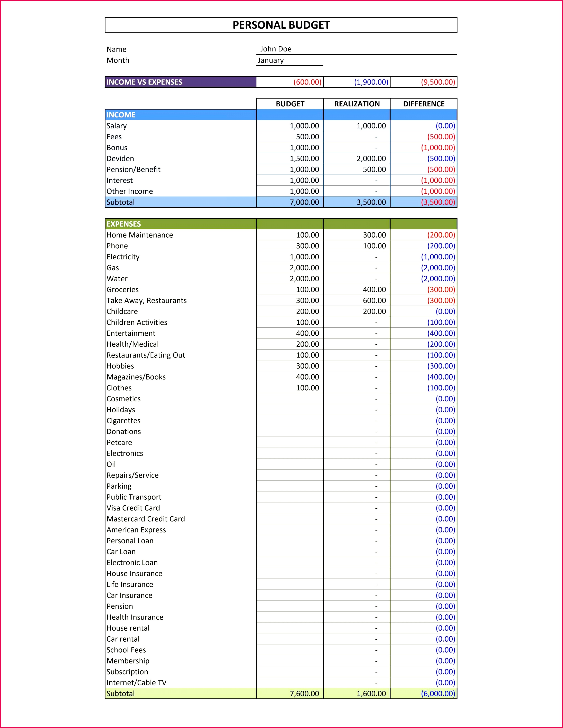Select the Income Subtotal value 7,000.00
The height and width of the screenshot is (728, 563).
pos(304,202)
